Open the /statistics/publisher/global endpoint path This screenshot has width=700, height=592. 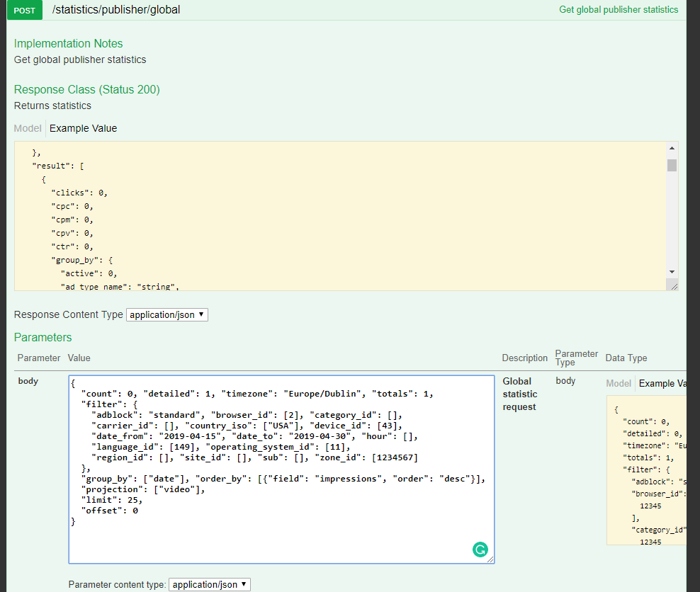[116, 10]
